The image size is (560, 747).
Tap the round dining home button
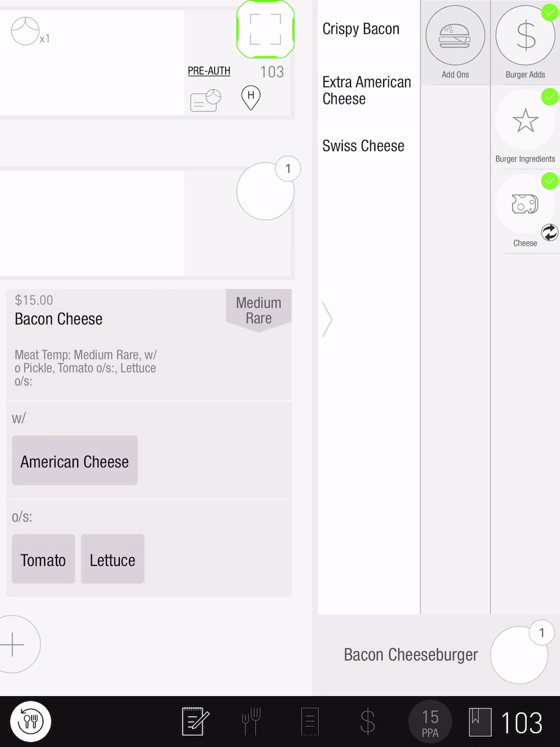click(31, 721)
